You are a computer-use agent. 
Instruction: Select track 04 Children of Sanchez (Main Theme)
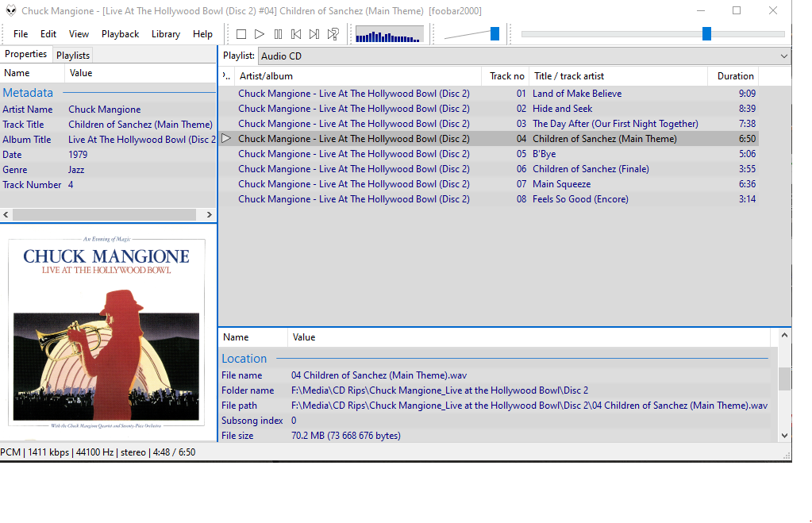pyautogui.click(x=489, y=138)
